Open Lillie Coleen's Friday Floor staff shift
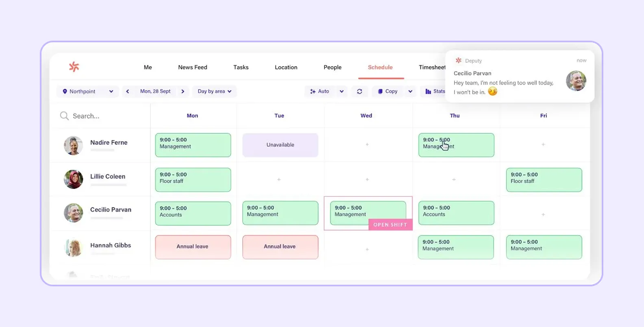 [x=544, y=180]
